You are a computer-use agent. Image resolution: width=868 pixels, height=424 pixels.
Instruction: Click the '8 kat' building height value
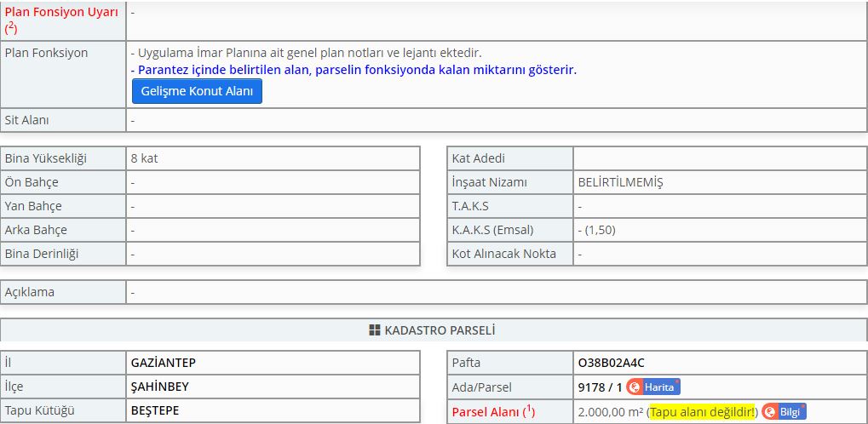click(144, 158)
